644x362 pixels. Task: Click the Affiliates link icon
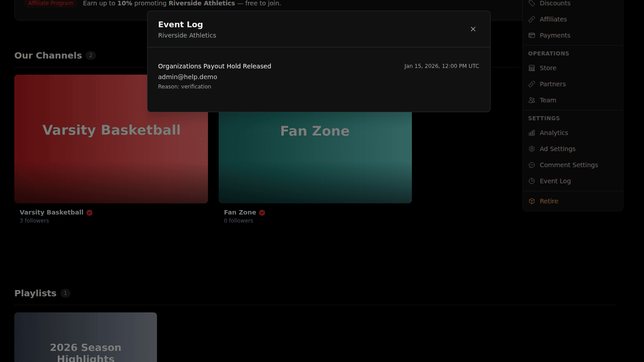(x=532, y=19)
